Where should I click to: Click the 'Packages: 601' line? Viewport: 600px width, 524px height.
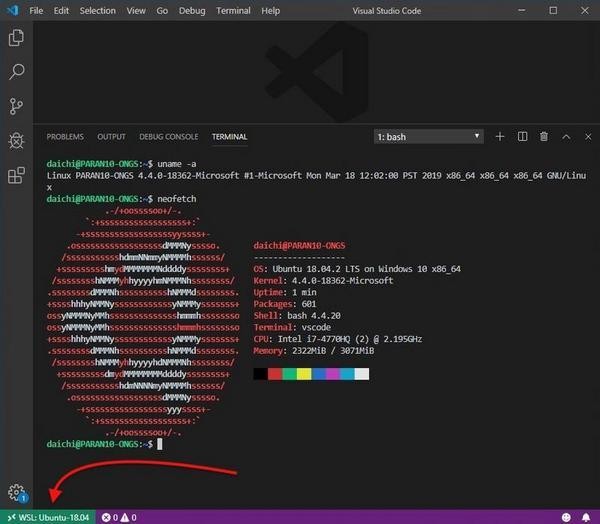click(285, 304)
